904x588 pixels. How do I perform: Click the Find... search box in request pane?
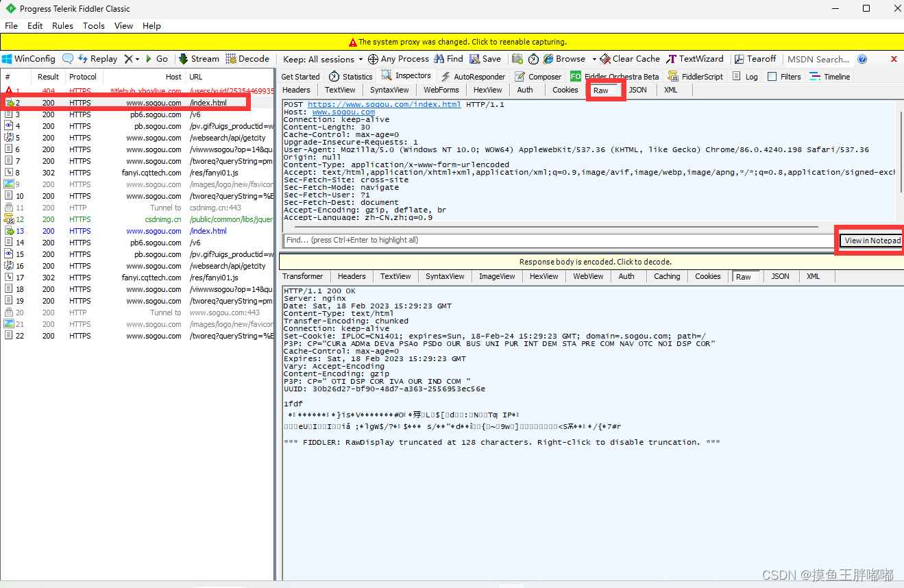559,240
